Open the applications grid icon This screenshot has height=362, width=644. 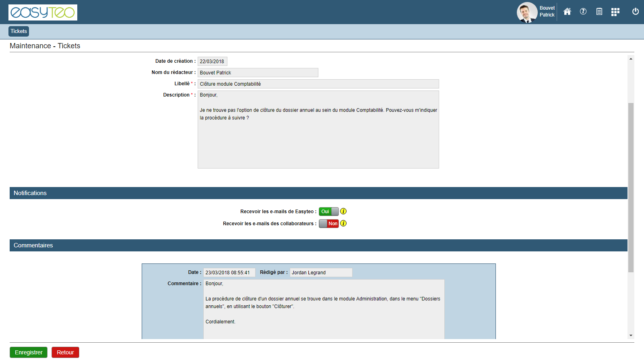615,12
